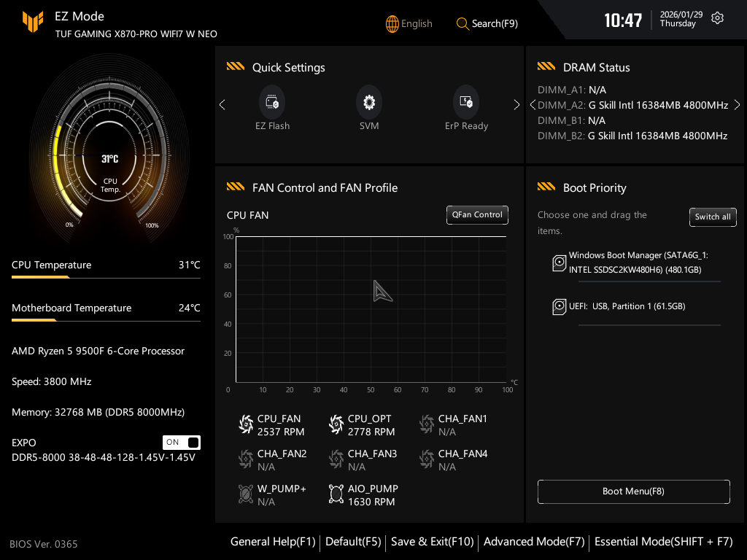Open the Boot Menu(F8) button
Screen dimensions: 747x560
[633, 491]
